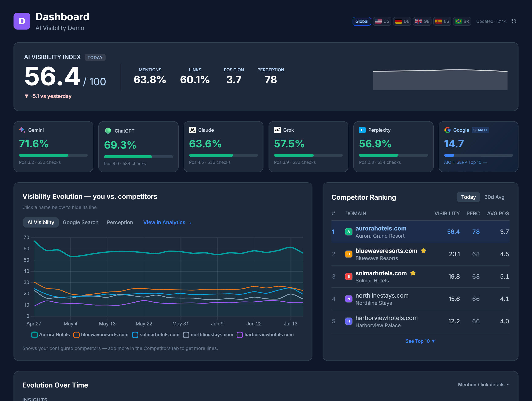Select the Global region filter
Image resolution: width=532 pixels, height=401 pixels.
coord(361,21)
